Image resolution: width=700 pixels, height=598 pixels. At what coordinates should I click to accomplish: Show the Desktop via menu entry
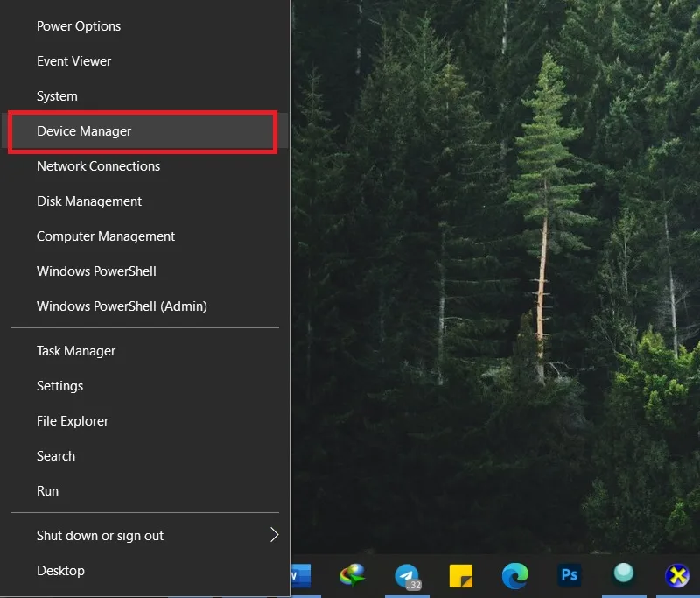pos(145,571)
